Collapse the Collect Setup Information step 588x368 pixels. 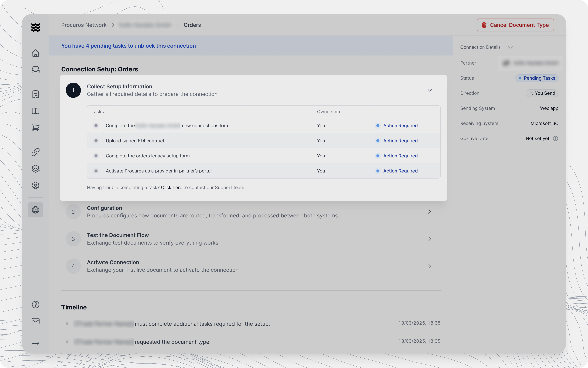(429, 90)
